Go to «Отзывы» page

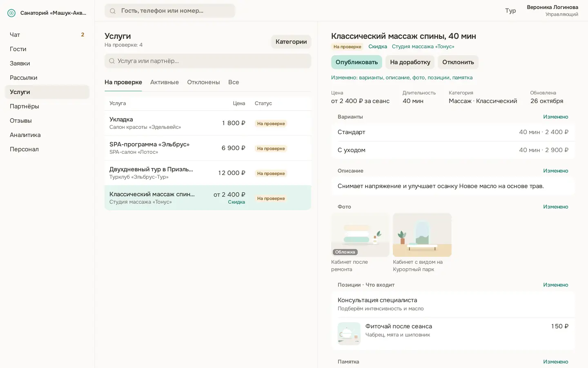(x=47, y=121)
